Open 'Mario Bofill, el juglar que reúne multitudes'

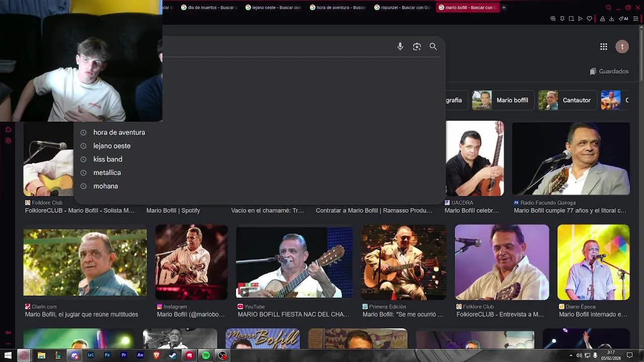pyautogui.click(x=82, y=314)
